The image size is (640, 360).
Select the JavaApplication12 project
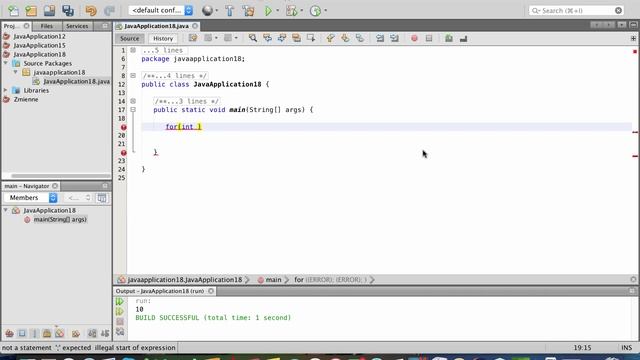pyautogui.click(x=39, y=36)
